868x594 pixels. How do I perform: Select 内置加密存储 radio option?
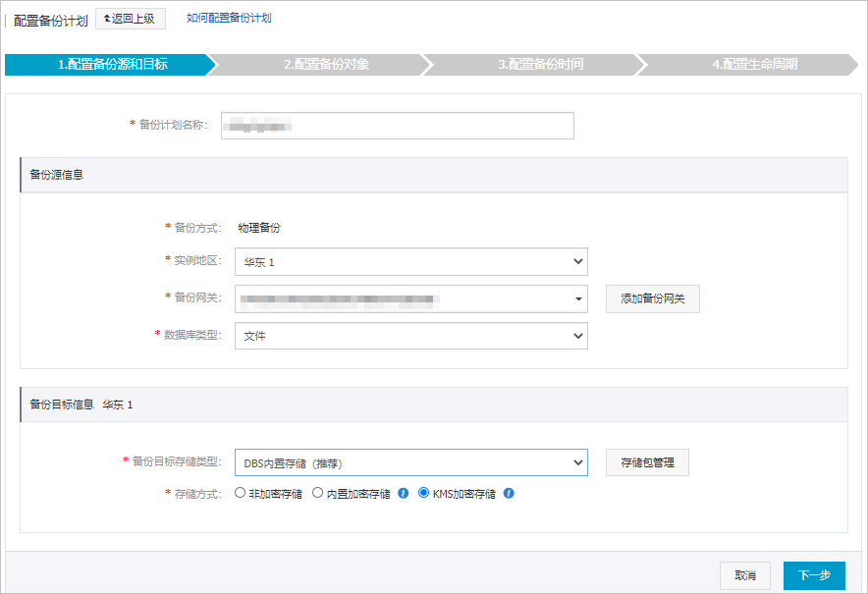click(x=317, y=492)
